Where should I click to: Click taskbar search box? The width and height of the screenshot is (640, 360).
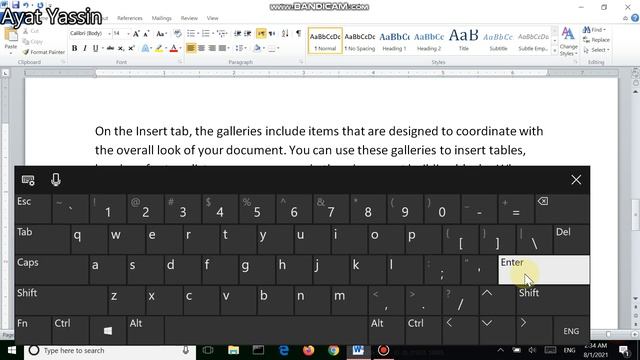[x=109, y=351]
